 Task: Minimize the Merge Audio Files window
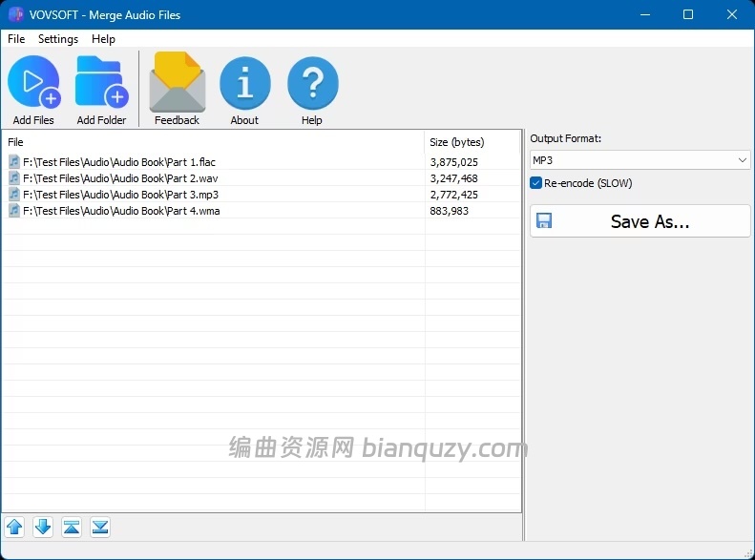(645, 14)
